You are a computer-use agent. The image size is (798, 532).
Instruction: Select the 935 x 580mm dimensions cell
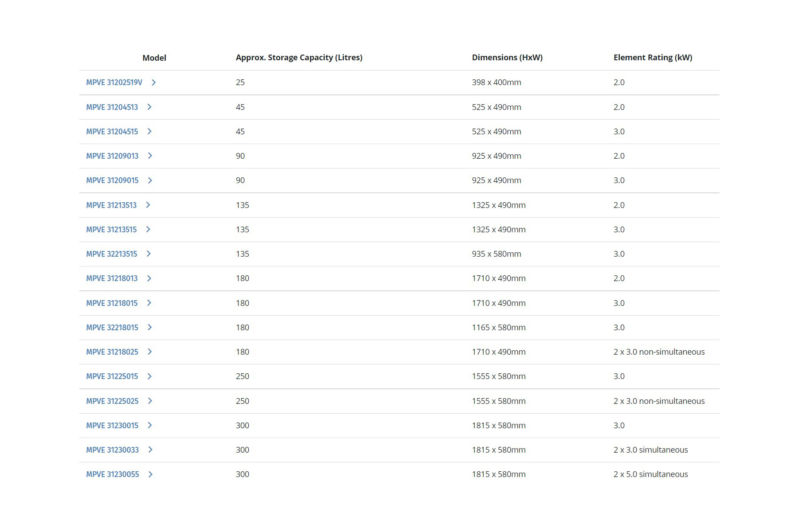click(497, 254)
